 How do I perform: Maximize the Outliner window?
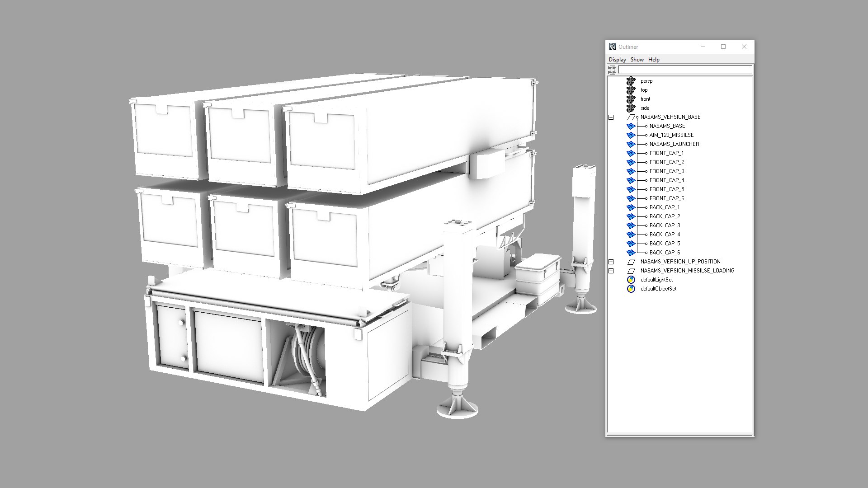pyautogui.click(x=723, y=47)
